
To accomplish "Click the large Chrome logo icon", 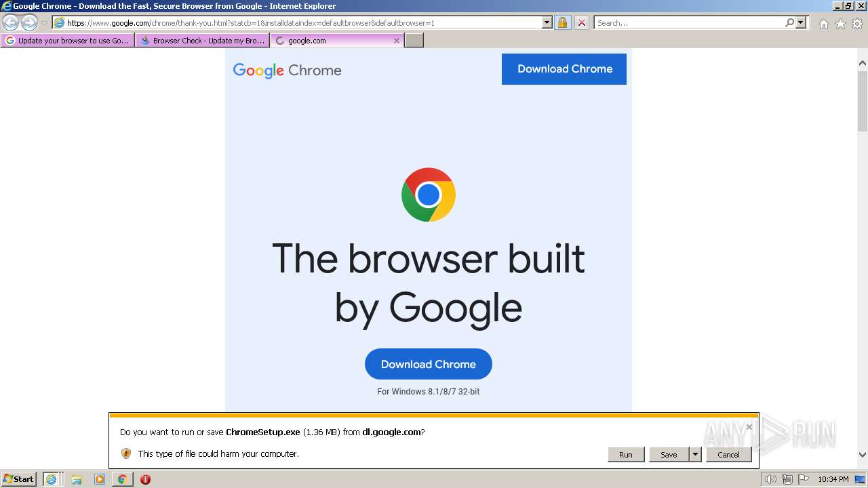I will [x=429, y=195].
